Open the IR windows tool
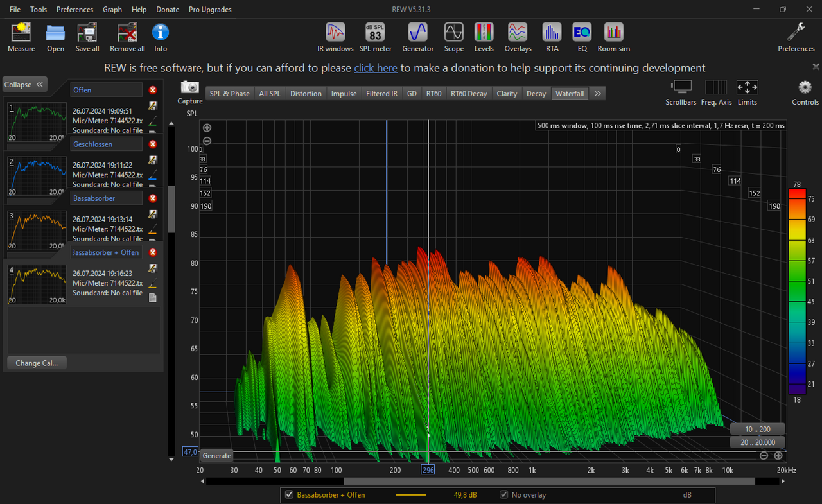The image size is (822, 504). pos(335,32)
